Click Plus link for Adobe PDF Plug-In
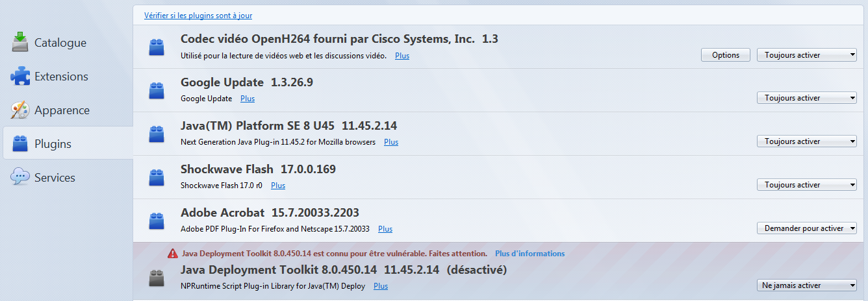 click(x=385, y=229)
